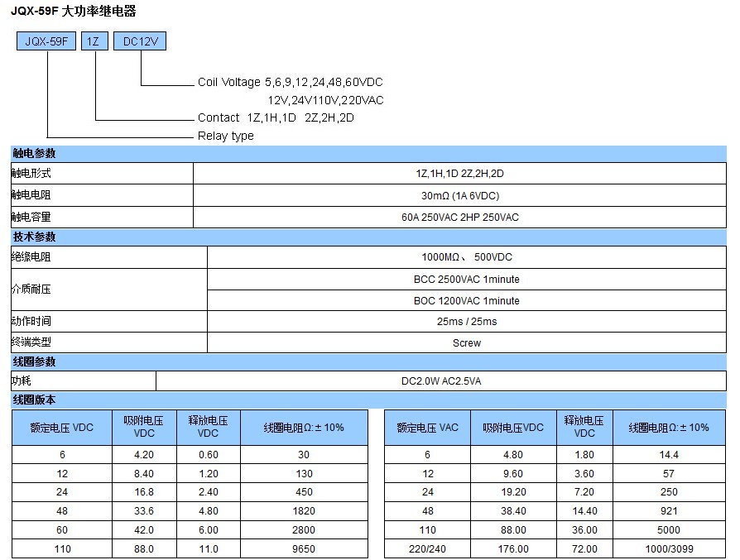Click the '触电参数' section header

click(x=368, y=153)
